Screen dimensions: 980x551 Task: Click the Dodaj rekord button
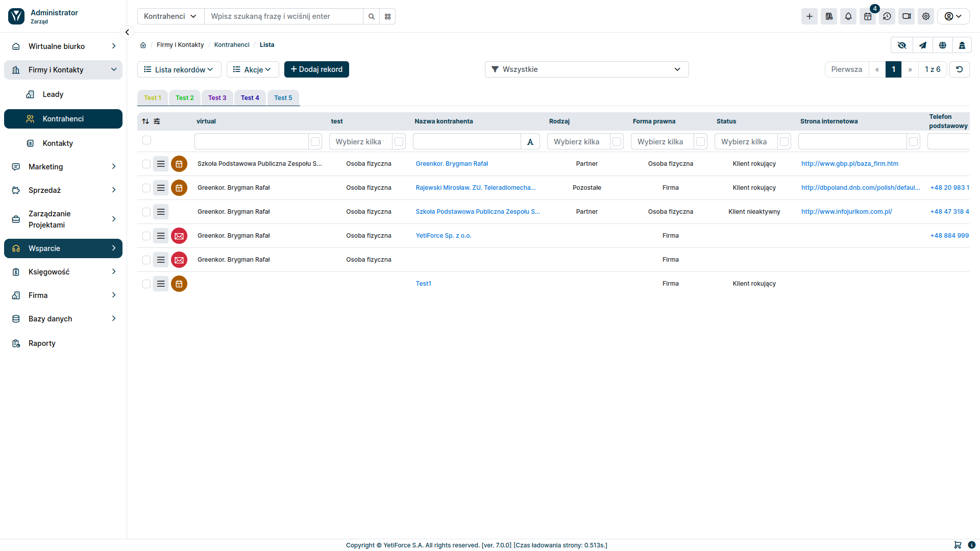316,69
